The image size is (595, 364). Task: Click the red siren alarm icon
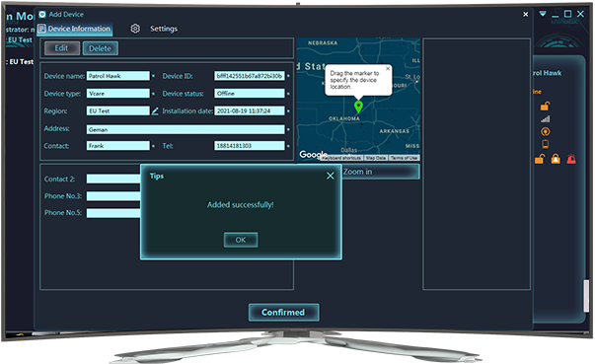pos(571,159)
